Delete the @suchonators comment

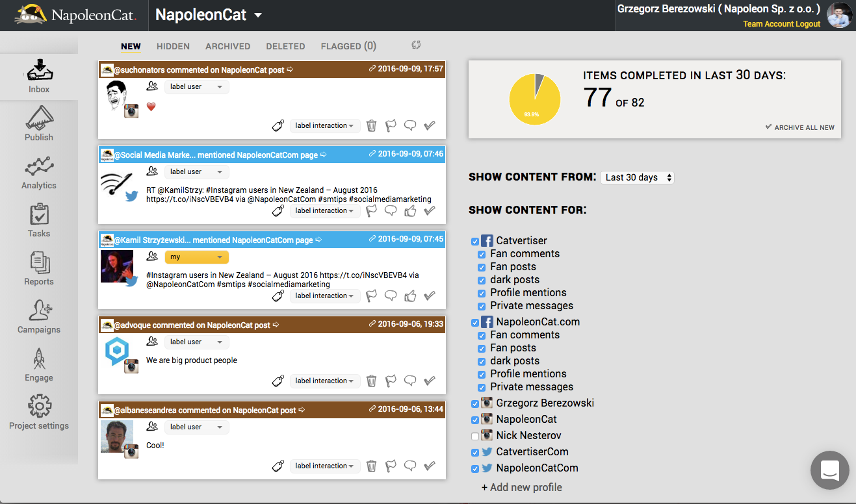point(371,125)
